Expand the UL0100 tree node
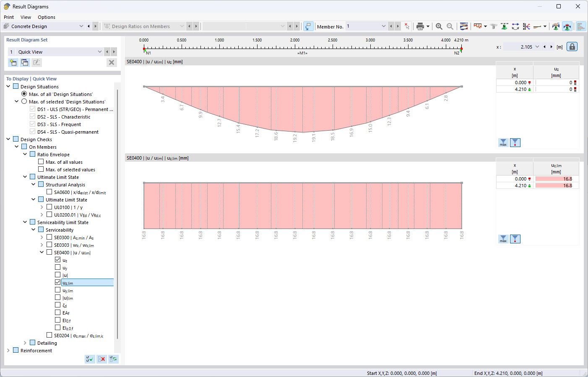This screenshot has height=377, width=588. [x=42, y=207]
